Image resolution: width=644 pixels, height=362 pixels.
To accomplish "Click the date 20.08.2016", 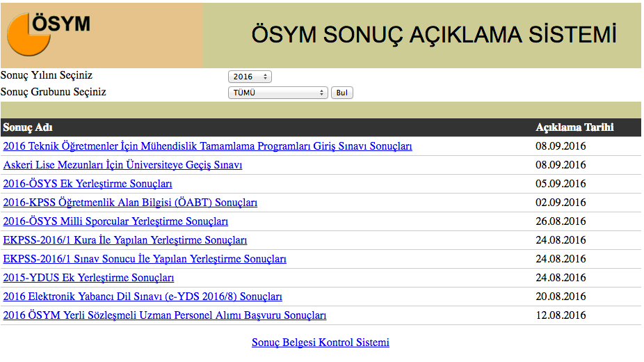I will pos(561,297).
